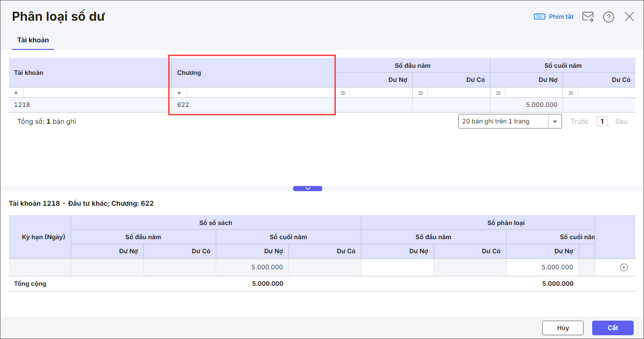
Task: Click the asterisk filter operator for Chương
Action: (179, 93)
